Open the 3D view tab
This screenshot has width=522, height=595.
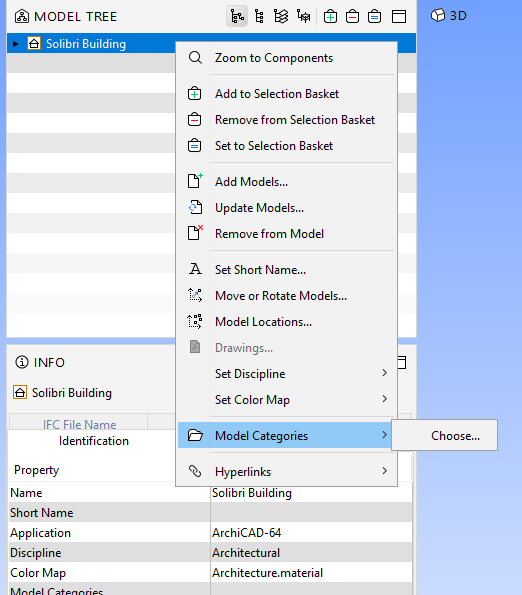coord(449,16)
